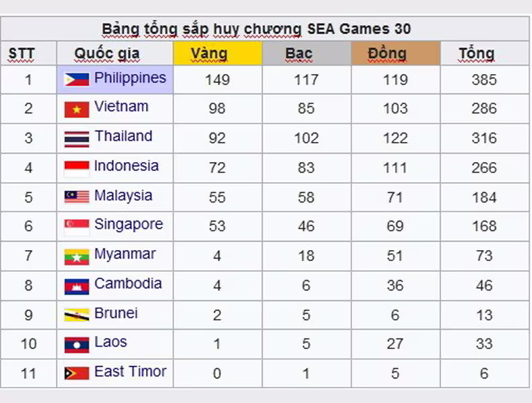
Task: Select Philippines gold count 149 cell
Action: [218, 80]
